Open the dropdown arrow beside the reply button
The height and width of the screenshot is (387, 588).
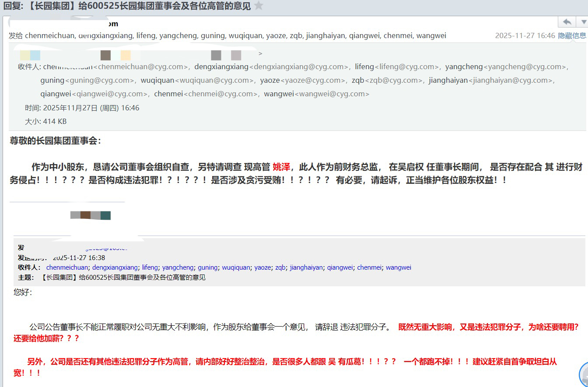(x=583, y=22)
